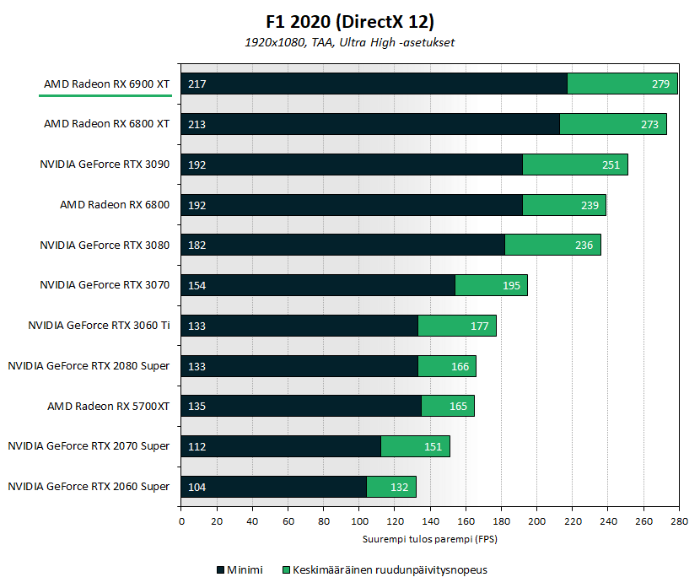Click the "Minimi" legend label
The image size is (700, 588).
tap(245, 570)
